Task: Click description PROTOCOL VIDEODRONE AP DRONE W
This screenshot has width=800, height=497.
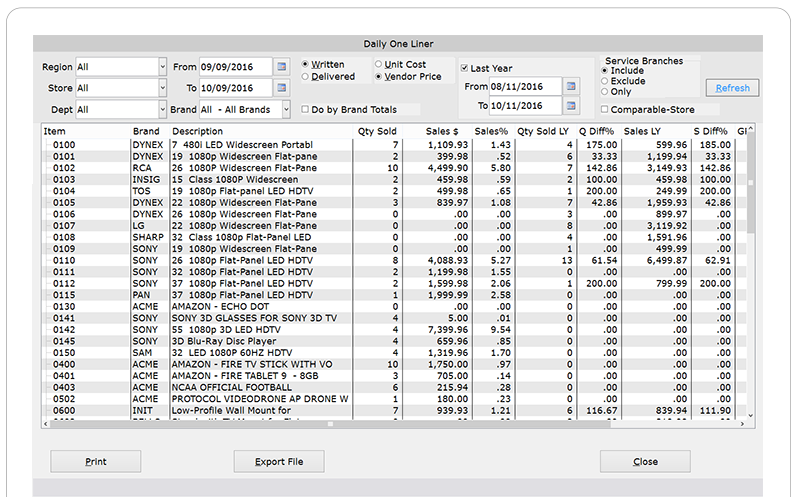Action: click(x=260, y=399)
